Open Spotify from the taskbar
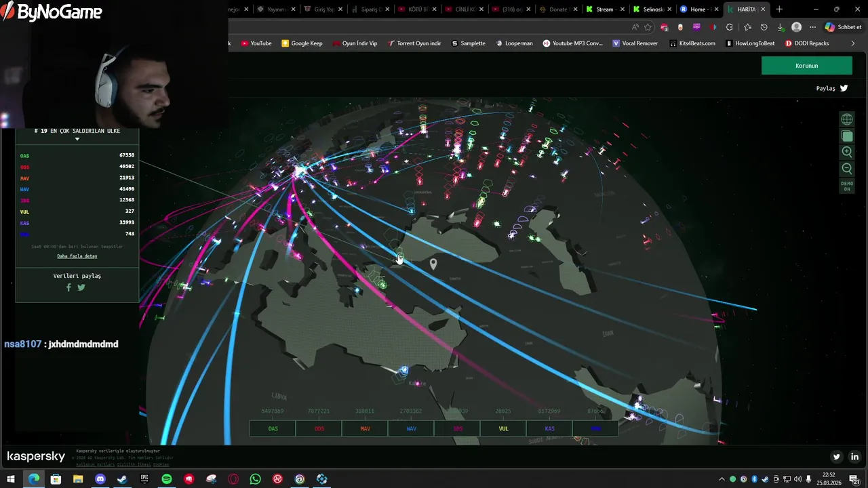The height and width of the screenshot is (488, 868). tap(167, 479)
